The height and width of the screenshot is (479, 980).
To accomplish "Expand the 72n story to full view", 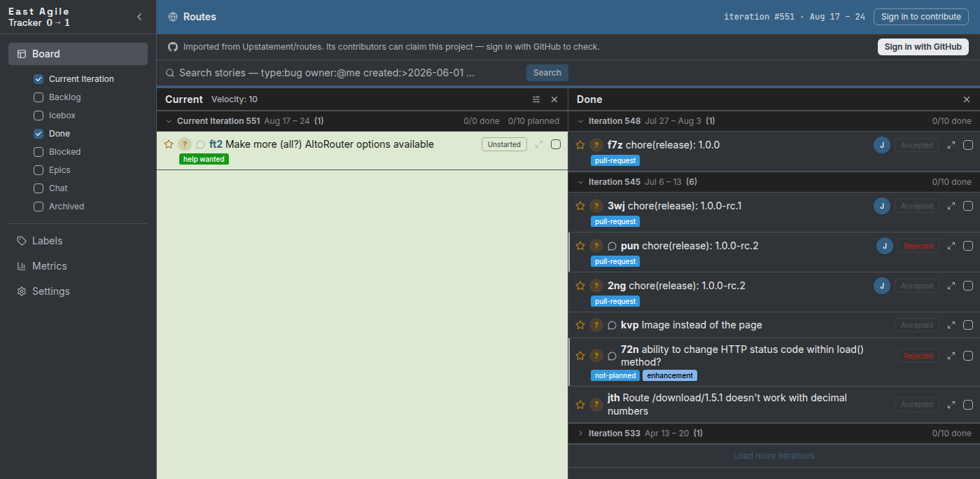I will (x=951, y=356).
